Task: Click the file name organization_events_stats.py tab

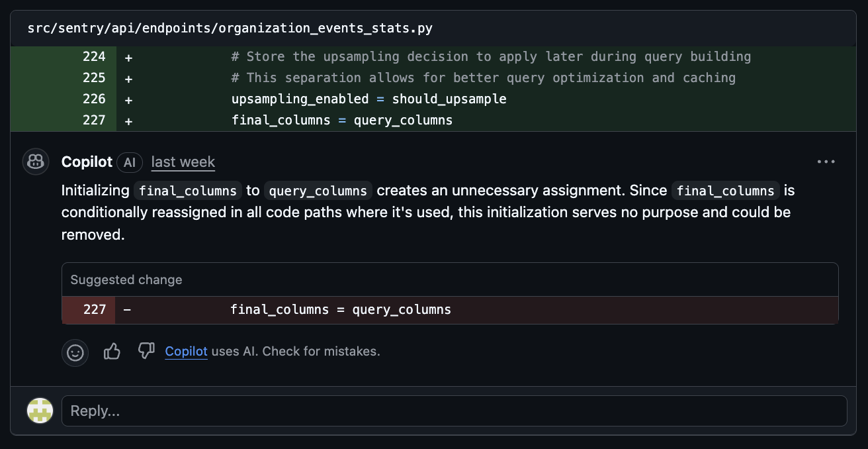Action: pos(230,28)
